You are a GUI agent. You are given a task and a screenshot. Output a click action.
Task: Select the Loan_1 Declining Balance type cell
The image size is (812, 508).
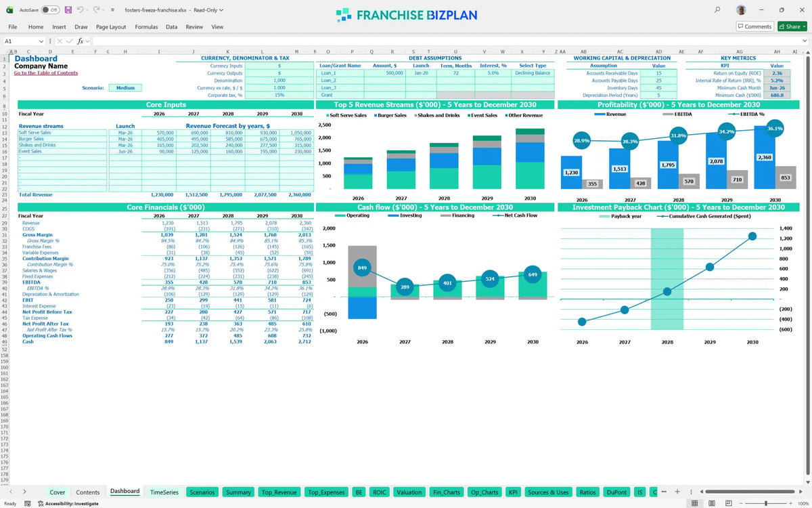click(x=533, y=73)
